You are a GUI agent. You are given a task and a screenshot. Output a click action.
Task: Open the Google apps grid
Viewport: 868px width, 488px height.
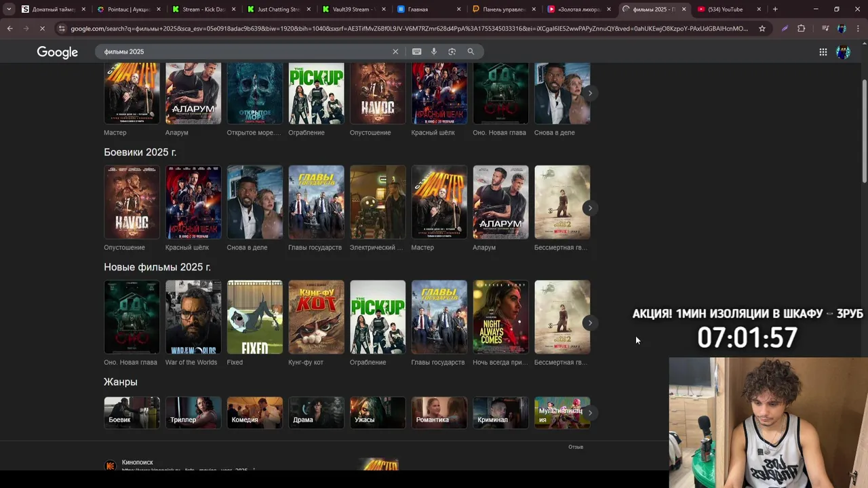click(823, 52)
